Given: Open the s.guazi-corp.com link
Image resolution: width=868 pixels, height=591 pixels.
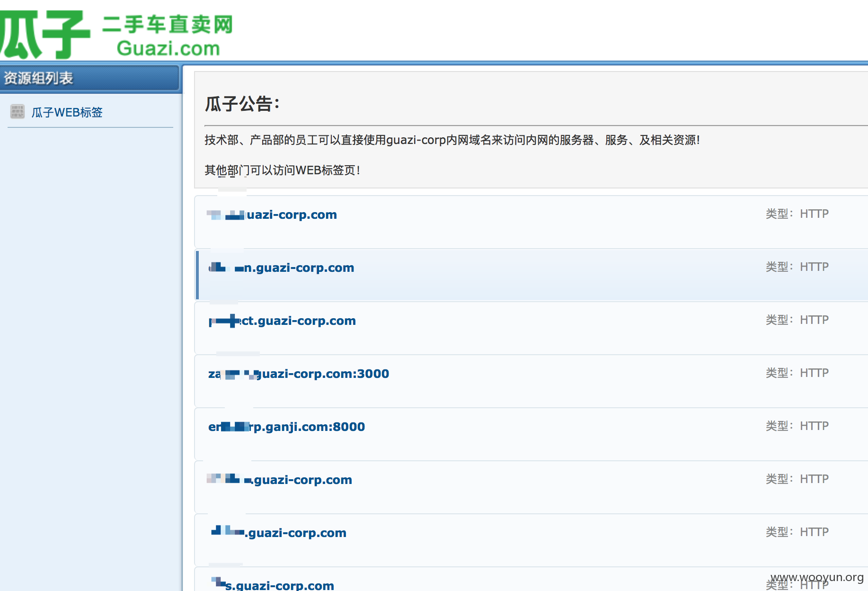Looking at the screenshot, I should pos(273,585).
